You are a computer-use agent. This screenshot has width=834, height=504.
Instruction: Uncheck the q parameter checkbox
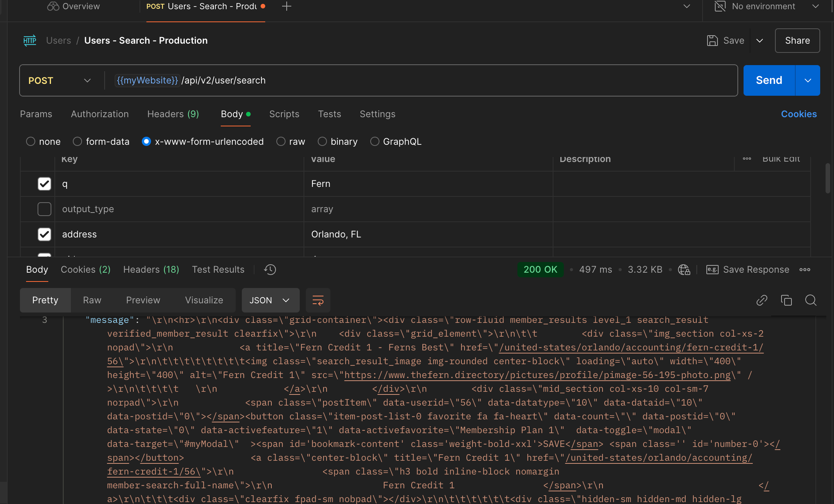point(44,184)
